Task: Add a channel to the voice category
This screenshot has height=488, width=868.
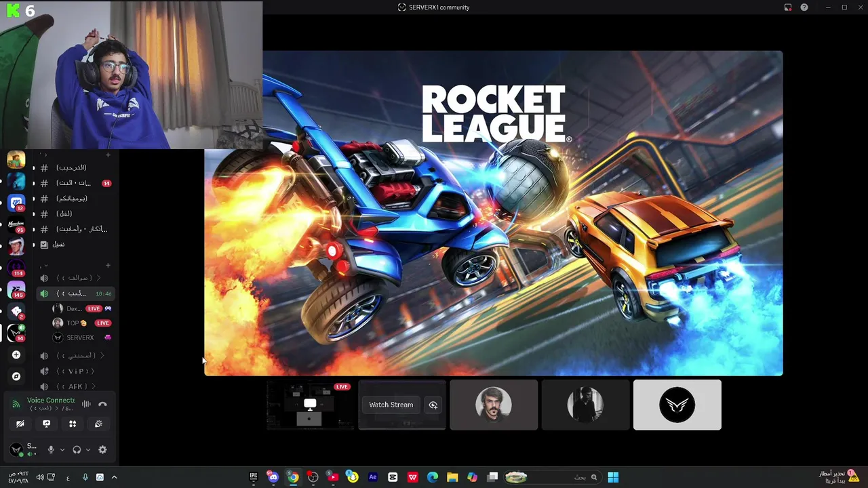Action: [x=108, y=265]
